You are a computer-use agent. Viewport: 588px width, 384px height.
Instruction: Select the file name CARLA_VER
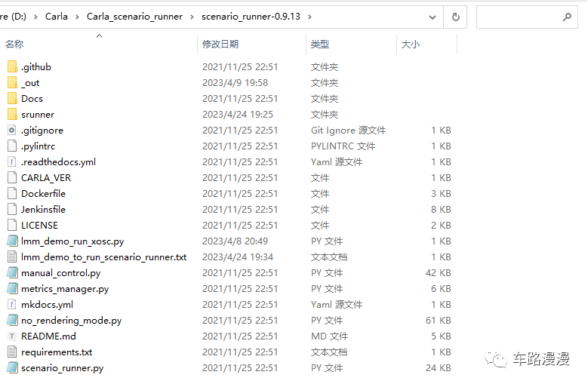(x=46, y=177)
